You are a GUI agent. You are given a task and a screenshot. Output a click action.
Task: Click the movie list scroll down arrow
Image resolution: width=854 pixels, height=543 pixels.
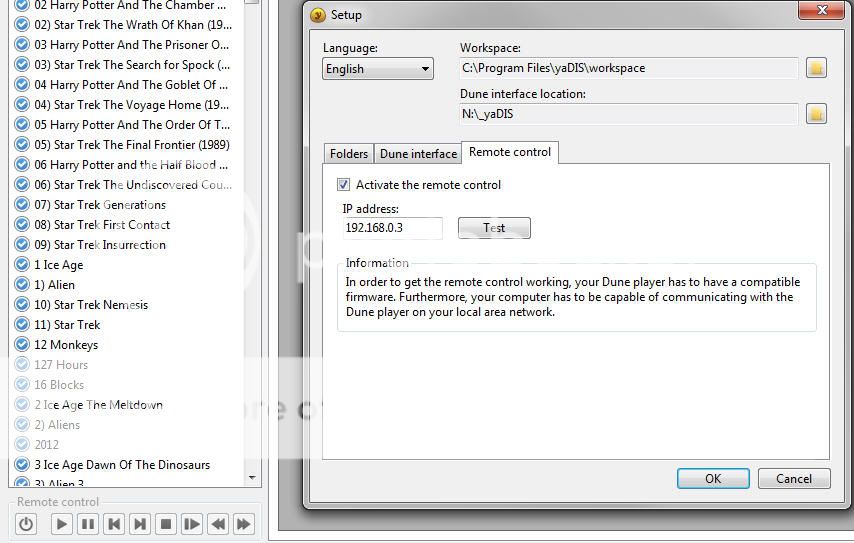[x=252, y=478]
